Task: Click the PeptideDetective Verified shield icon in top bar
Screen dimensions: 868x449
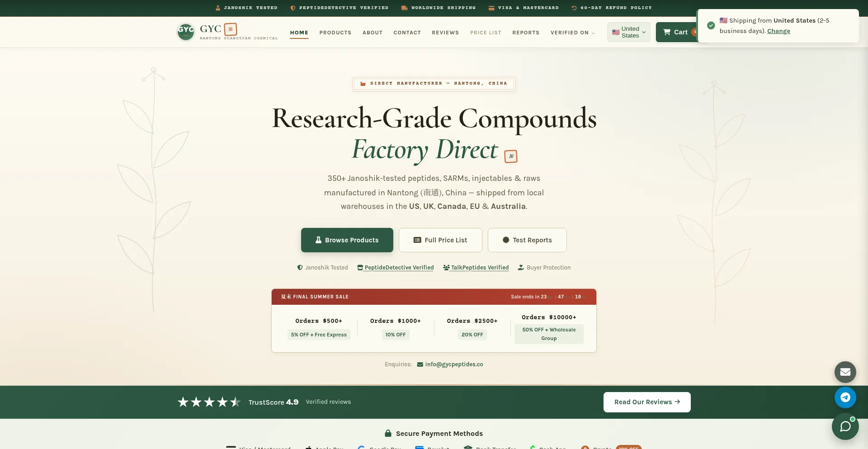Action: point(293,8)
